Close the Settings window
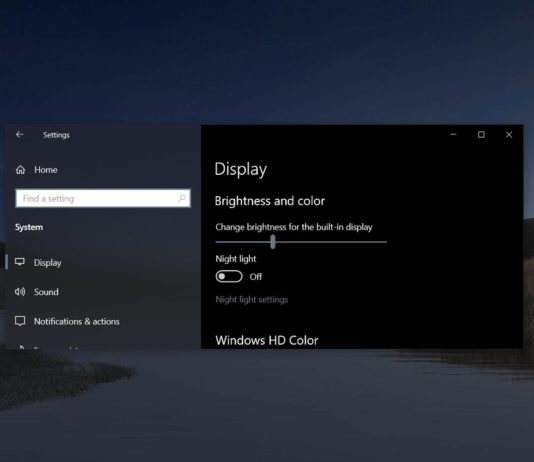This screenshot has height=462, width=534. [x=509, y=134]
